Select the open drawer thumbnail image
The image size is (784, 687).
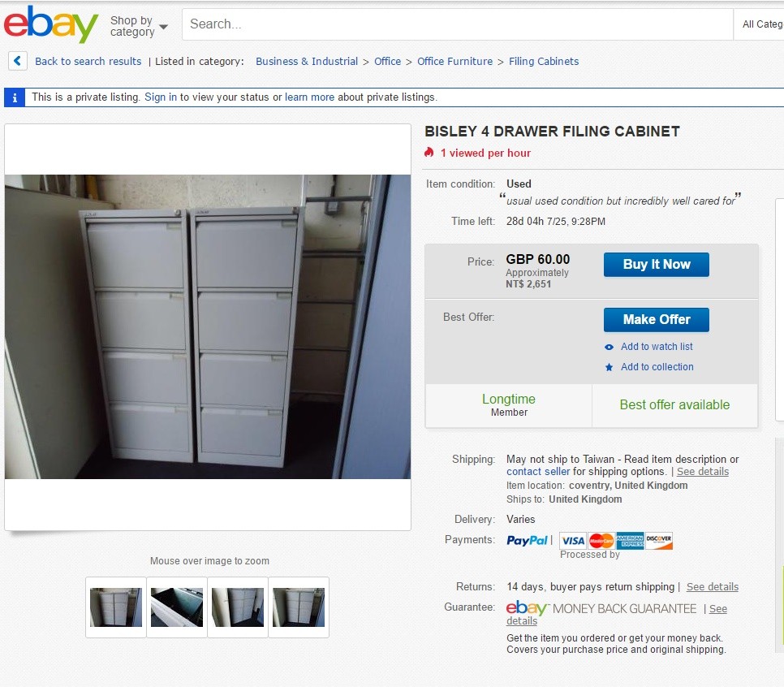click(176, 607)
